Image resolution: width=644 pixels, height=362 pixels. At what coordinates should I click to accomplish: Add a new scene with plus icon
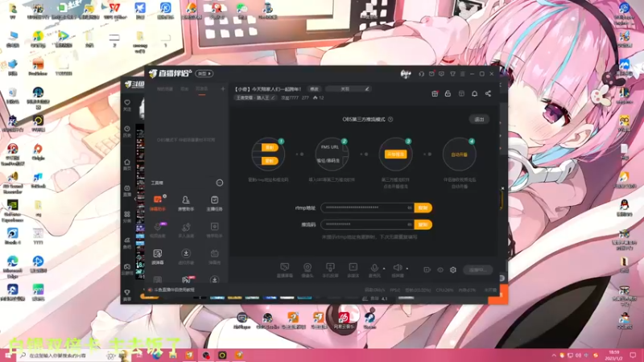tap(223, 88)
